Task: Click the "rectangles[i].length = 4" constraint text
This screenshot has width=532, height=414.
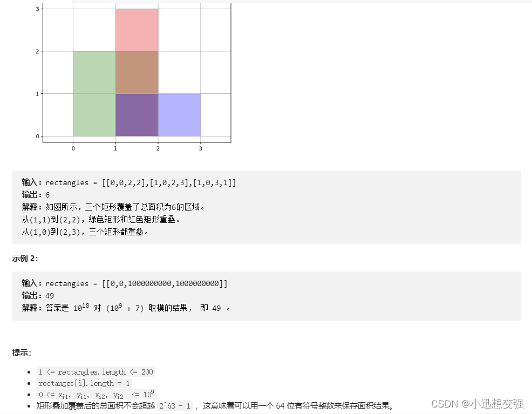Action: click(84, 383)
